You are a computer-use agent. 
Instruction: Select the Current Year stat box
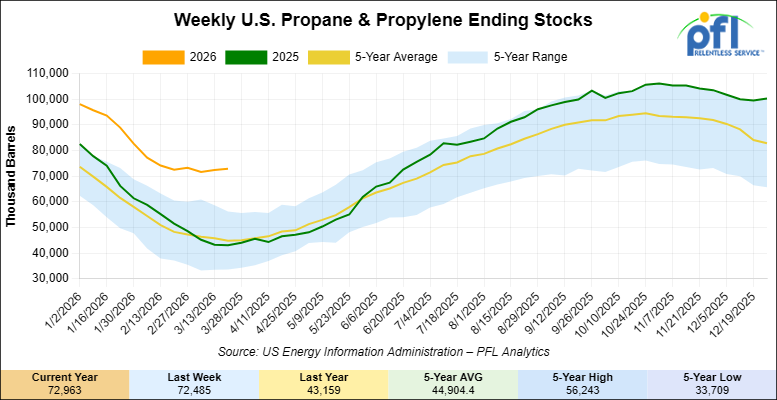point(65,383)
